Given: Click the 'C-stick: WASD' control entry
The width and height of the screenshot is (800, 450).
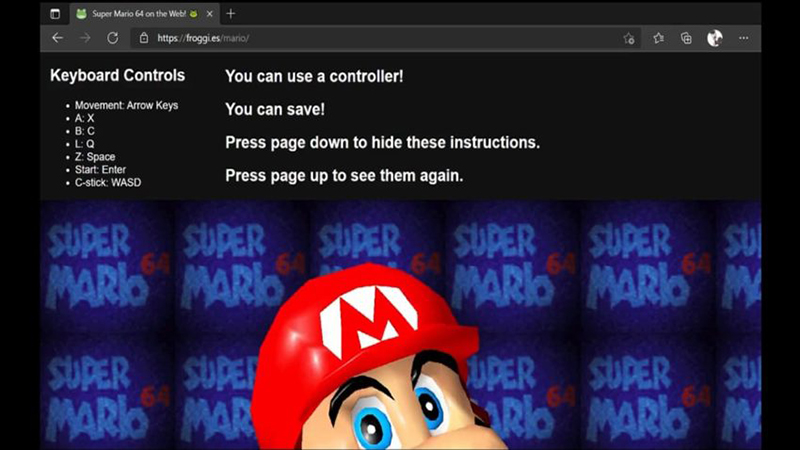Looking at the screenshot, I should tap(108, 182).
